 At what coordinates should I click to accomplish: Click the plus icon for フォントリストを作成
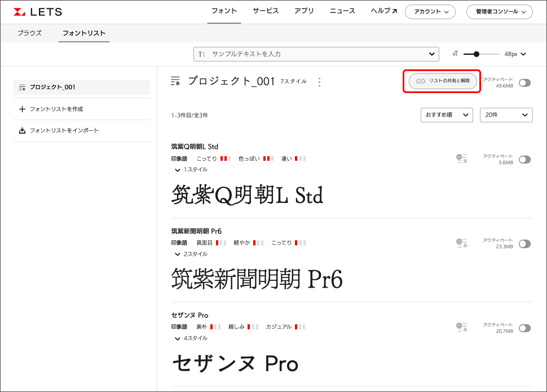tap(23, 109)
